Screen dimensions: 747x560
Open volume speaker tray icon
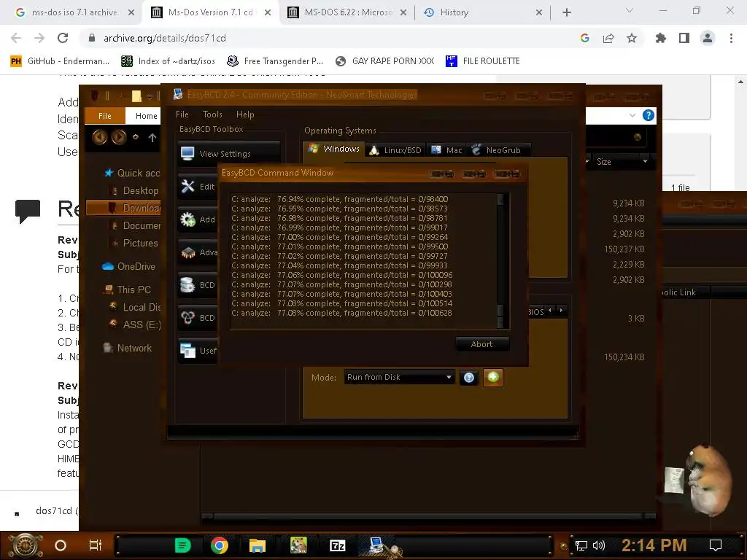[598, 545]
